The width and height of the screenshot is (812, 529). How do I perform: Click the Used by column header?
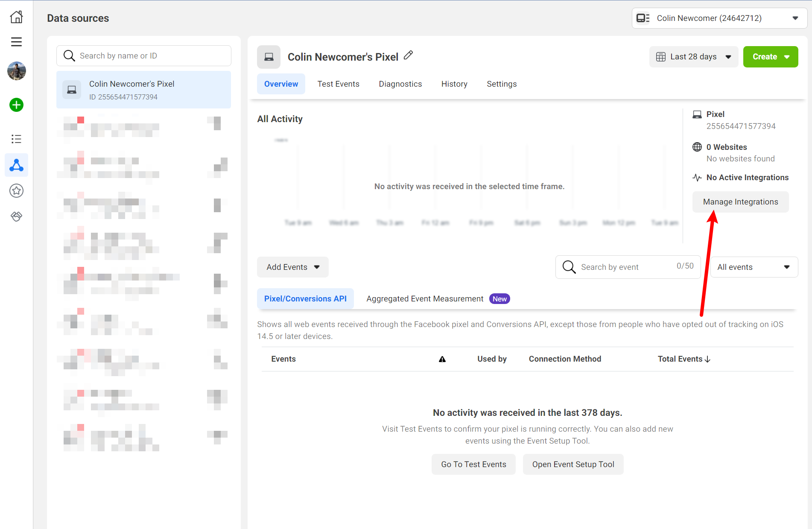[492, 359]
